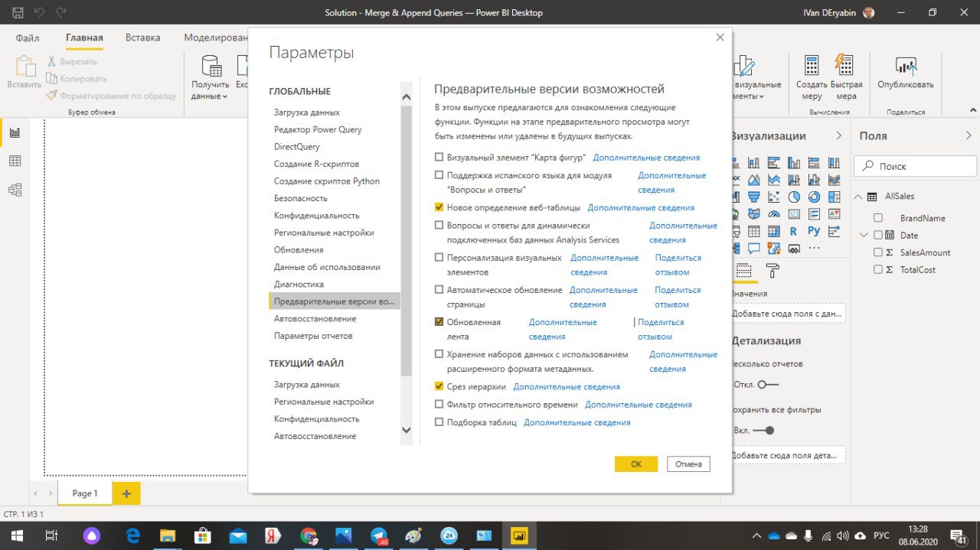980x550 pixels.
Task: Select the pie chart visual
Action: (794, 197)
